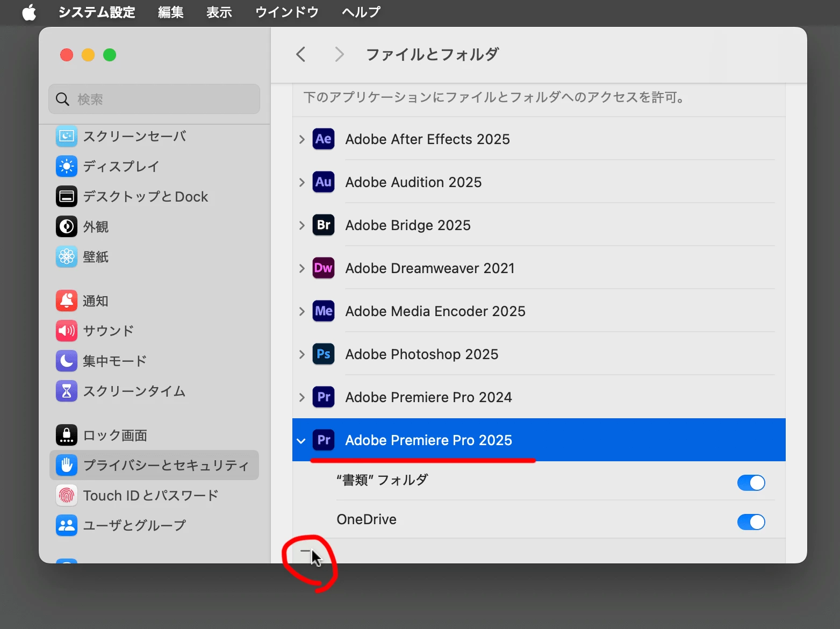The width and height of the screenshot is (840, 629).
Task: Click the 外観 sidebar icon
Action: [67, 227]
